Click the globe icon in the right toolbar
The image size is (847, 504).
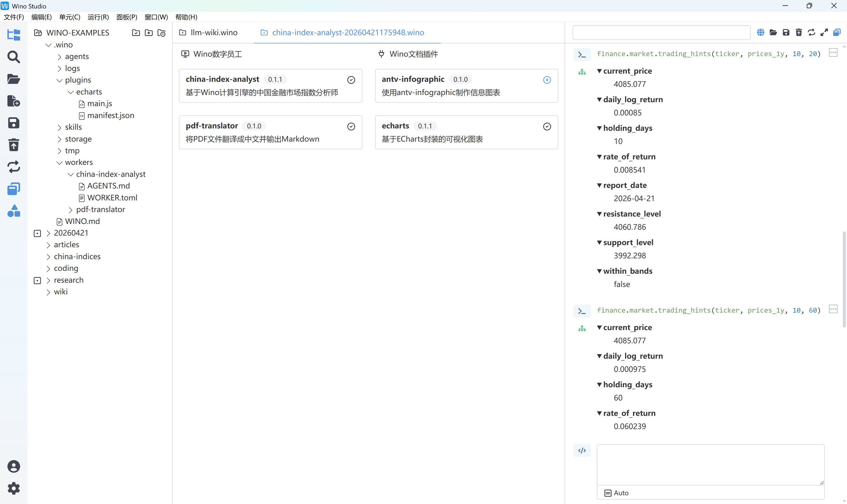click(760, 32)
